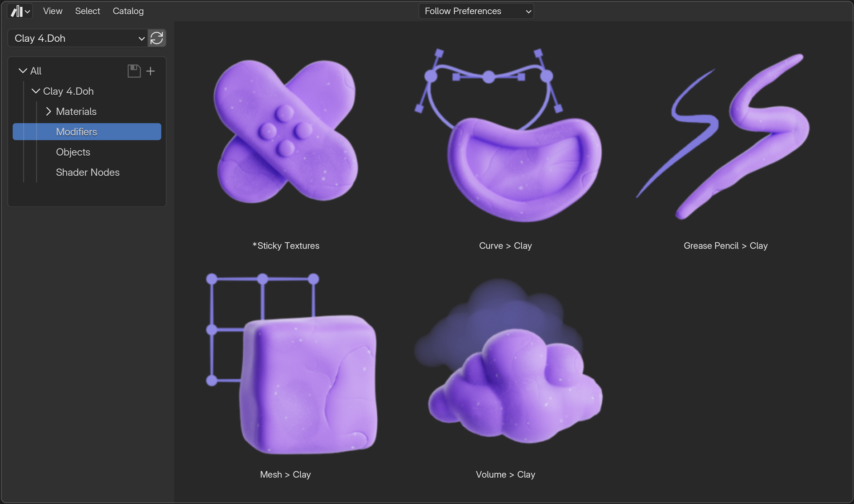The height and width of the screenshot is (504, 854).
Task: Select the Materials catalog
Action: pos(76,111)
